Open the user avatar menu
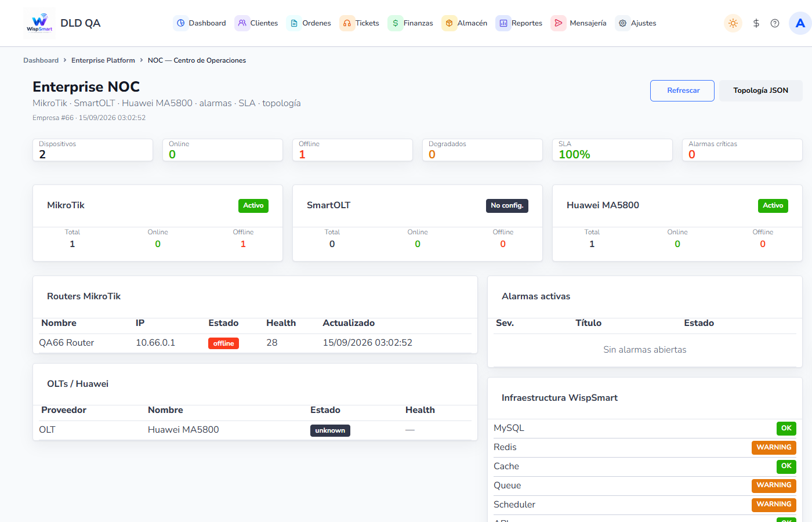The width and height of the screenshot is (812, 522). click(x=800, y=23)
